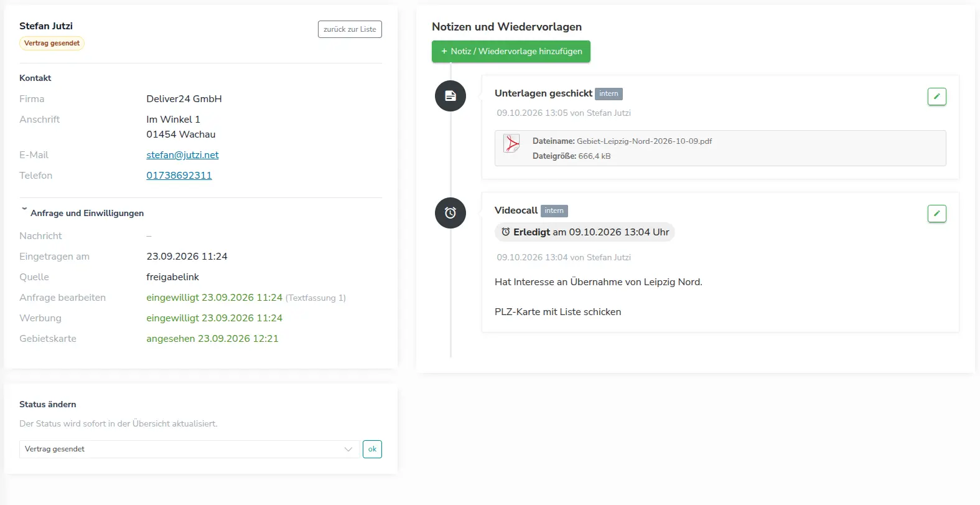
Task: Collapse the Anfrage und Einwilligungen section
Action: (x=24, y=209)
